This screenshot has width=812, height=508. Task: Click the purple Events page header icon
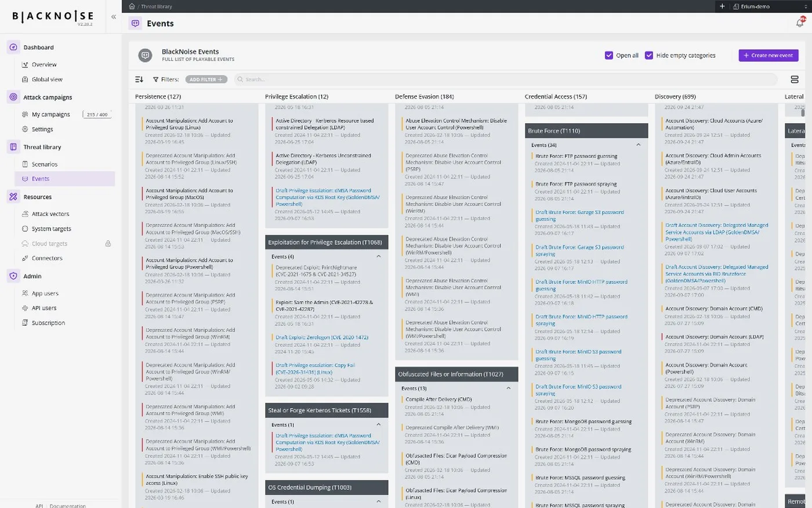click(135, 23)
